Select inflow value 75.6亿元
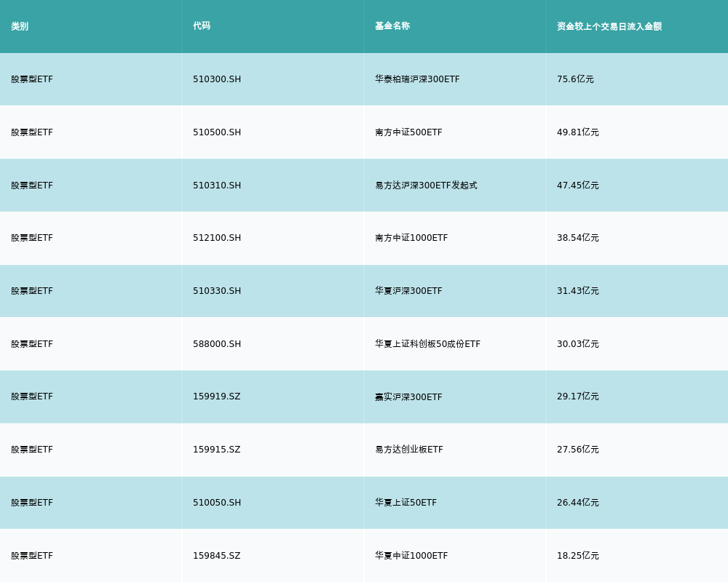 [575, 79]
